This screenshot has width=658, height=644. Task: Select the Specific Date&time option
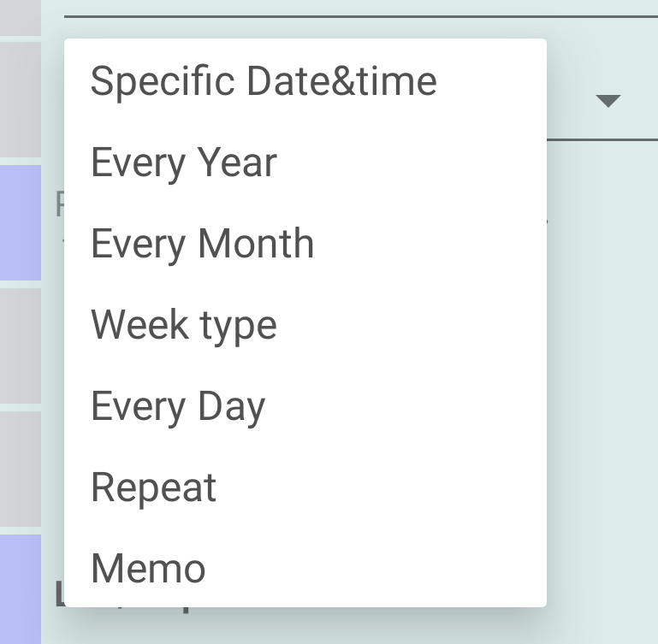point(264,82)
